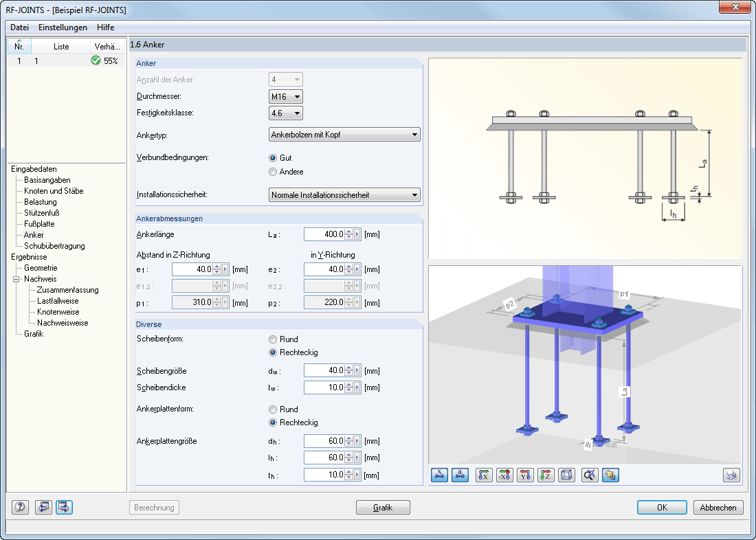Increase Ankerlänge La with spinner

point(349,232)
